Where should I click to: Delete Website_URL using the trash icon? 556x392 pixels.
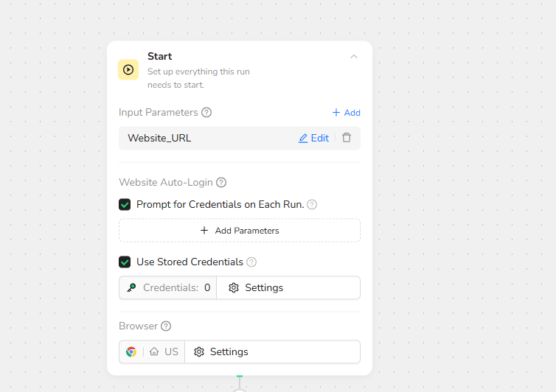point(347,138)
